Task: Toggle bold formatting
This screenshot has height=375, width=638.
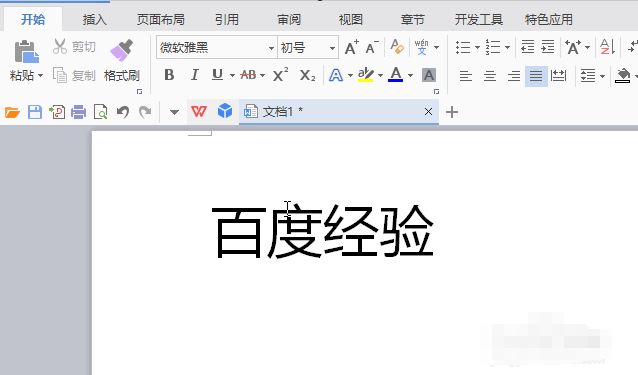Action: 169,75
